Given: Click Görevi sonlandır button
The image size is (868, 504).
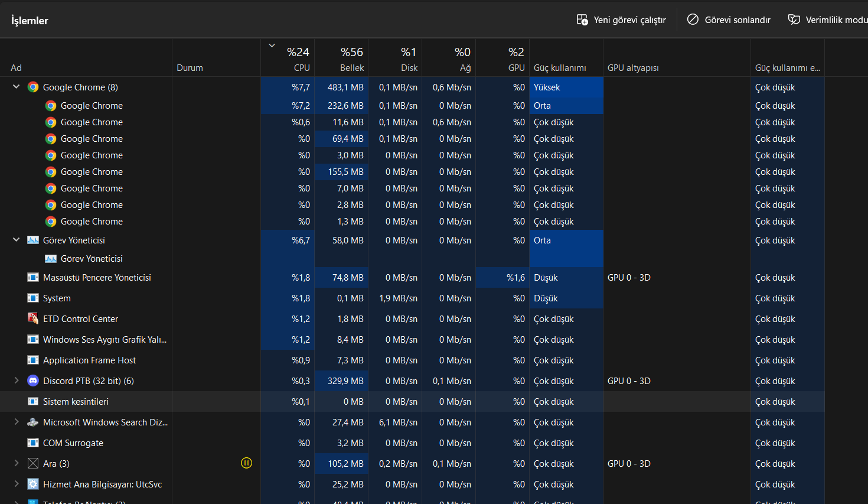Looking at the screenshot, I should pyautogui.click(x=729, y=20).
